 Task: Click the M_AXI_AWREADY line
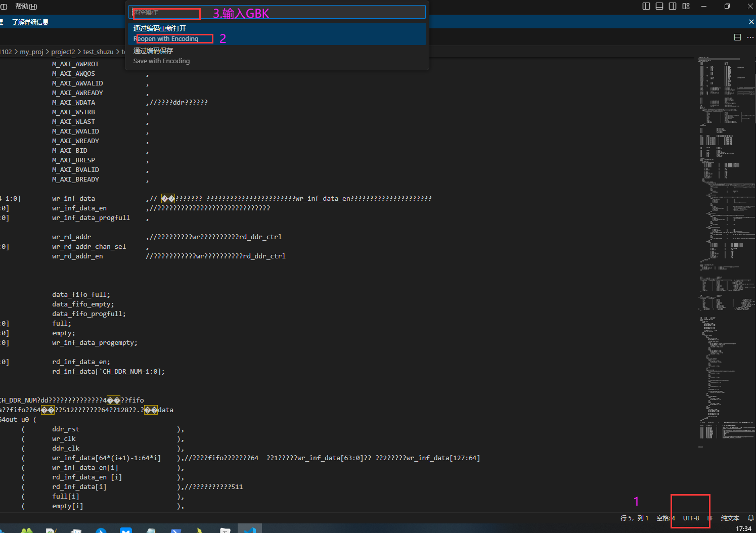(x=77, y=93)
